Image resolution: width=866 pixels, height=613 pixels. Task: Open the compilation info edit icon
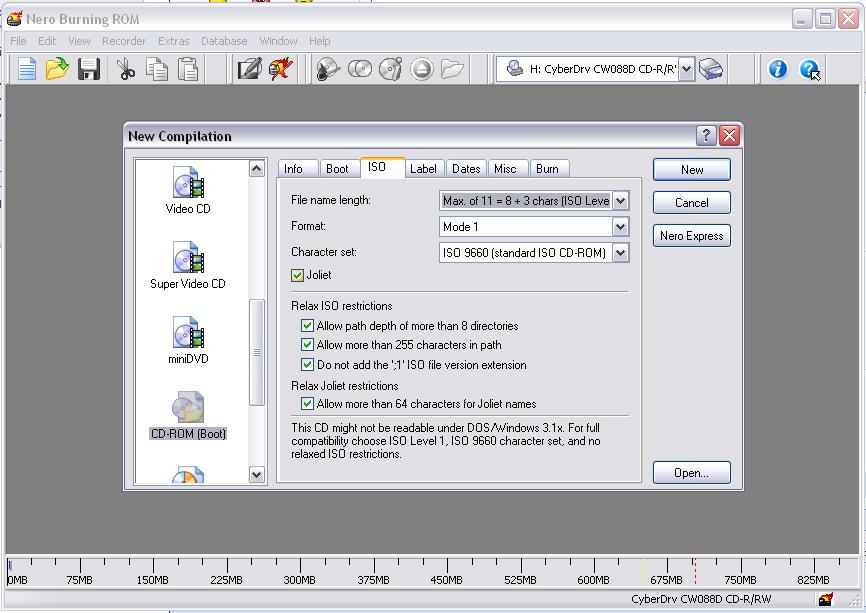249,69
